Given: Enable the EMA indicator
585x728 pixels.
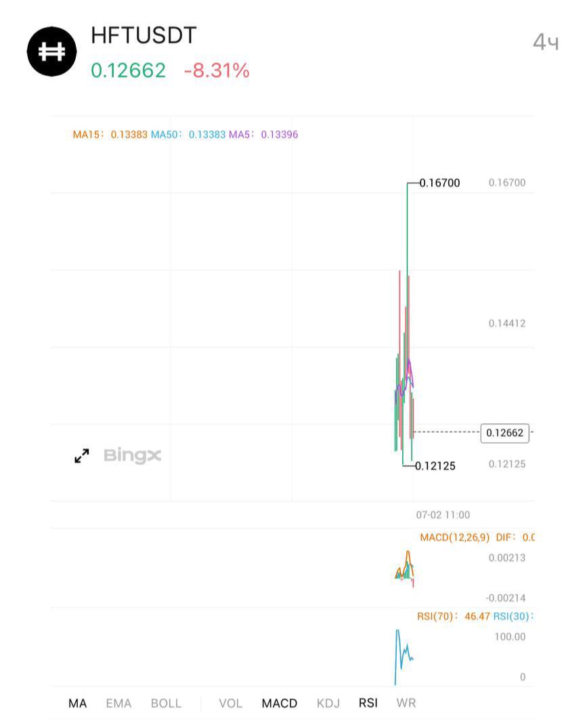Looking at the screenshot, I should pos(119,704).
